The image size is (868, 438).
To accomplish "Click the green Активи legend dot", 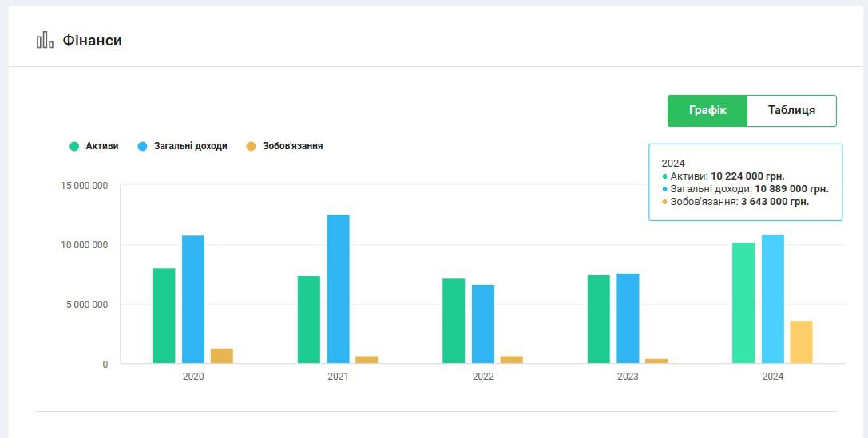I will click(x=75, y=146).
